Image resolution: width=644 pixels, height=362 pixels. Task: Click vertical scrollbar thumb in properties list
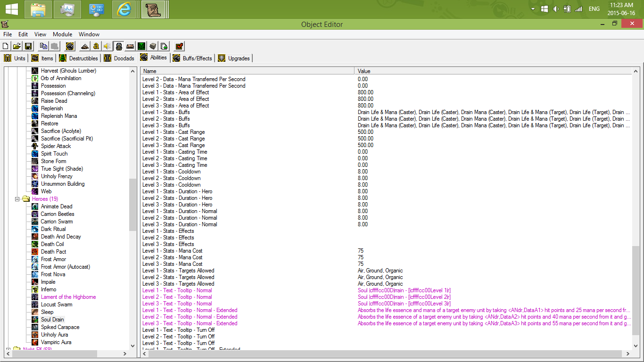pyautogui.click(x=636, y=290)
